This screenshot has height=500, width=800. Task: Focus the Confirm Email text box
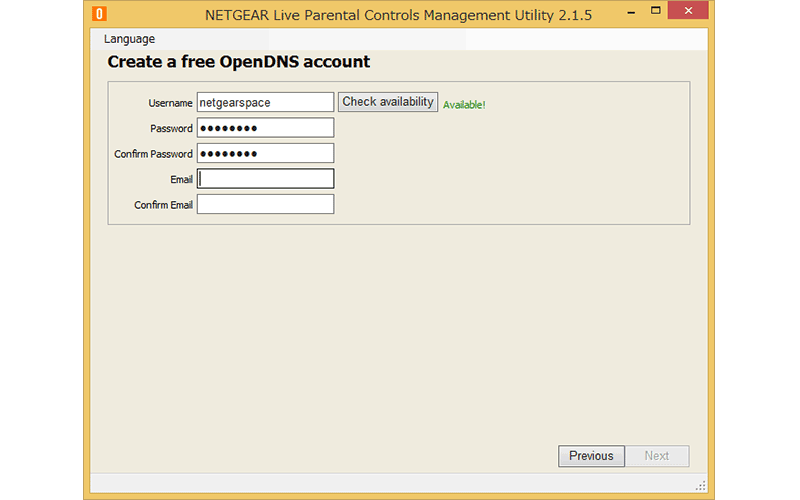click(x=265, y=204)
